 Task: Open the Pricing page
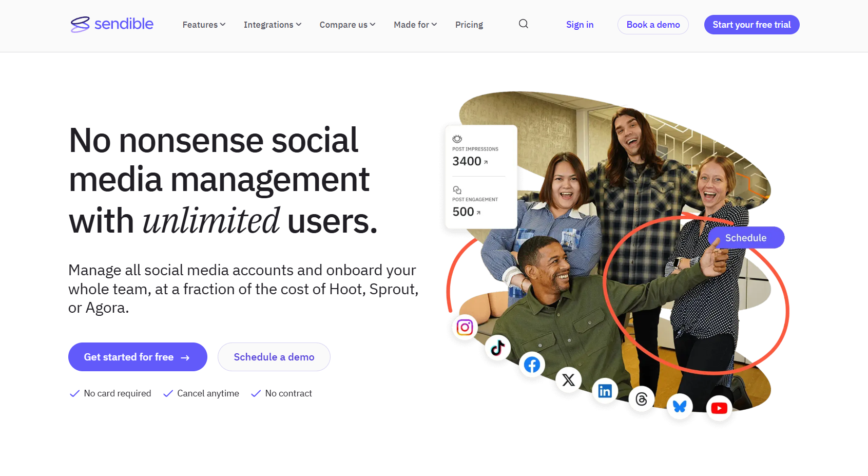coord(469,25)
